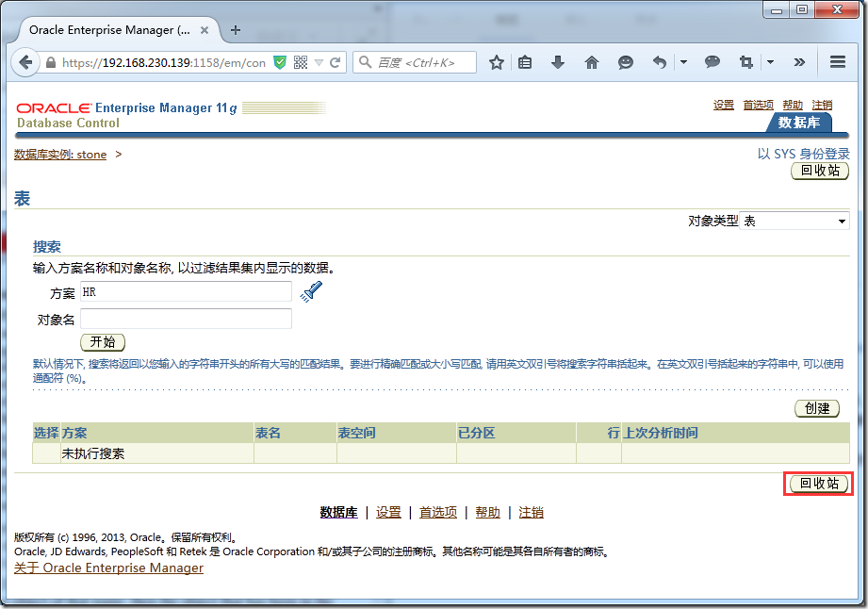Viewport: 868px width, 609px height.
Task: Follow the 数据库实例: stone breadcrumb link
Action: pos(60,155)
